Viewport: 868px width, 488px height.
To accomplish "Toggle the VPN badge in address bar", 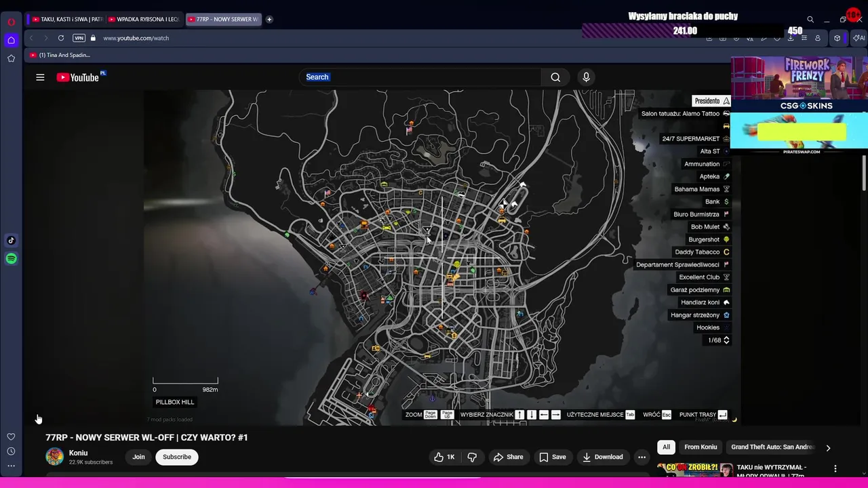I will [79, 38].
